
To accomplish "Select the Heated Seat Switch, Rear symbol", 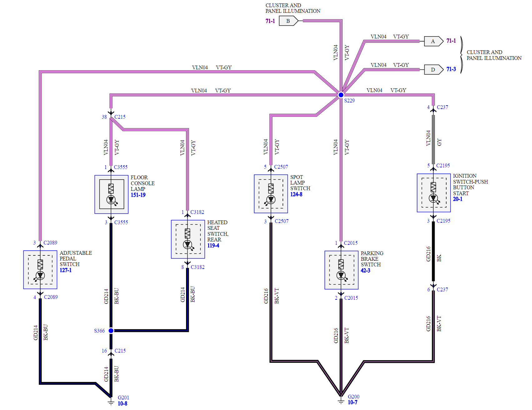I will coord(188,239).
